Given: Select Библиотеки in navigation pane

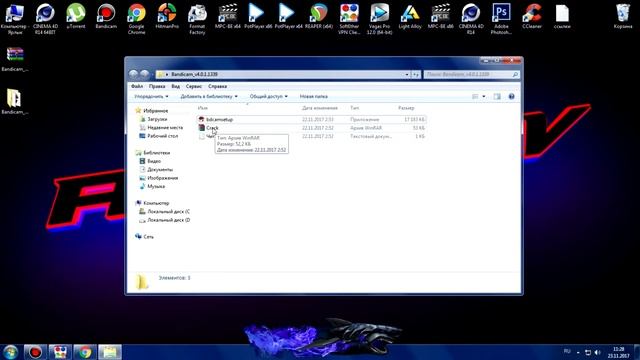Looking at the screenshot, I should point(156,153).
